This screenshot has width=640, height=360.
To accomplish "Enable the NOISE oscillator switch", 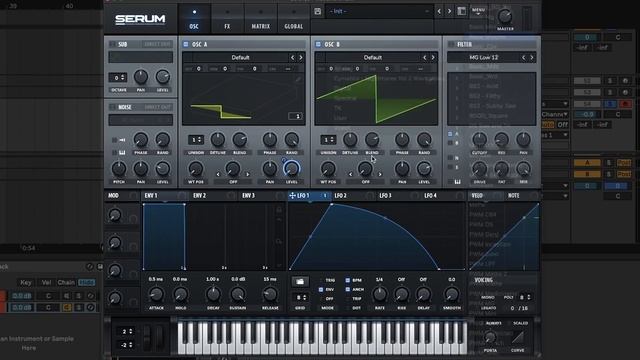I will click(x=112, y=107).
